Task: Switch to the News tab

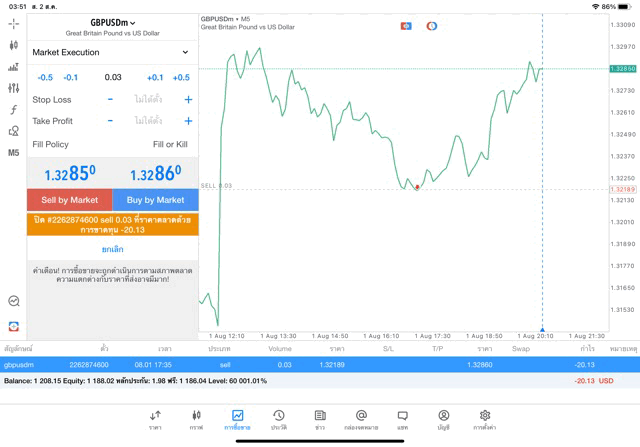Action: tap(320, 420)
